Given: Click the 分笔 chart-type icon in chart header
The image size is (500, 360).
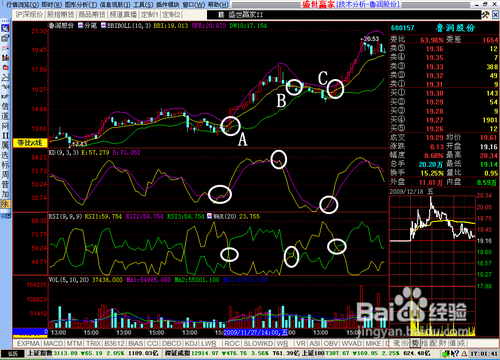Looking at the screenshot, I should pos(81,25).
